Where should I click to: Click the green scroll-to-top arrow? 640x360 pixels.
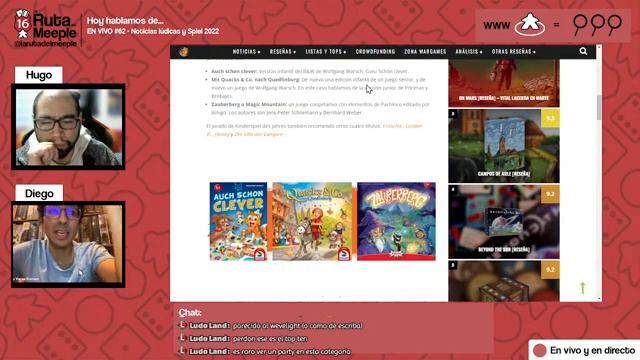click(x=582, y=287)
